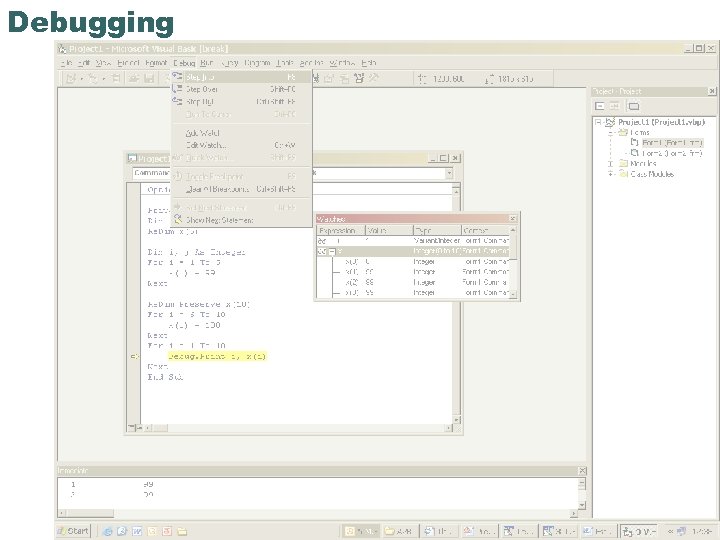Click the Immediate window horizontal scrollbar thumb
Viewport: 720px width, 540px height.
pyautogui.click(x=90, y=513)
